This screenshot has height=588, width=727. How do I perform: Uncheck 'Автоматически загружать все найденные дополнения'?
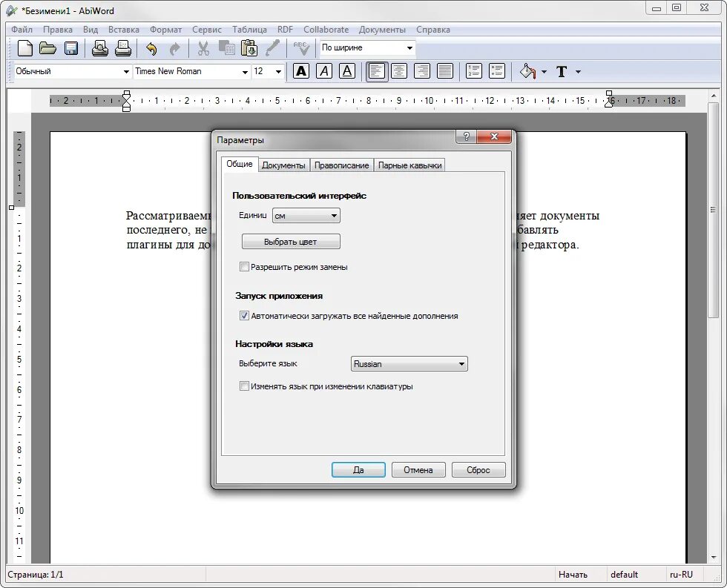point(244,316)
